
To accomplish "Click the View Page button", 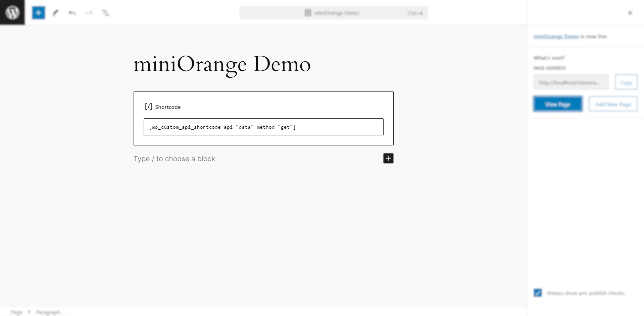I will click(557, 104).
